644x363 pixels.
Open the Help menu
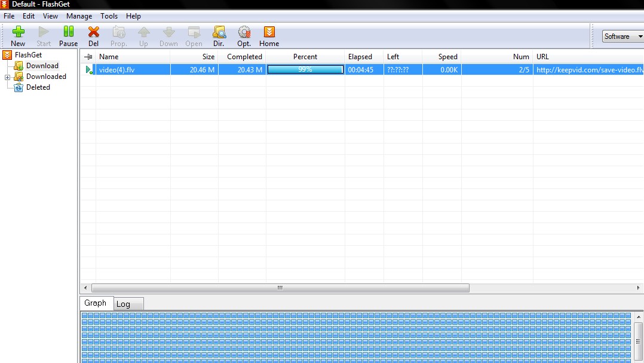133,16
